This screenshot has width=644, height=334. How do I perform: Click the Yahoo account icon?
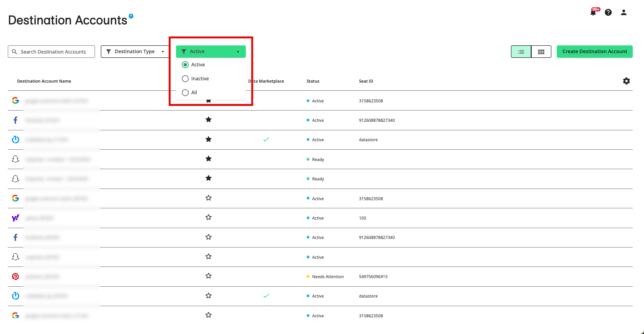(16, 218)
